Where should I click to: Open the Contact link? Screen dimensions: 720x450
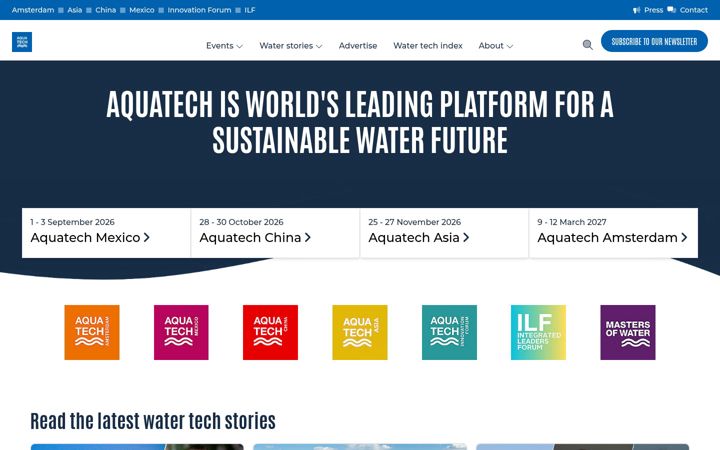click(x=693, y=10)
